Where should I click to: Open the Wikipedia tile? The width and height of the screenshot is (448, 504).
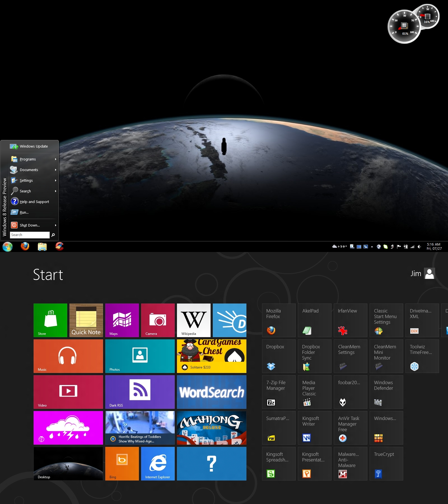coord(194,320)
